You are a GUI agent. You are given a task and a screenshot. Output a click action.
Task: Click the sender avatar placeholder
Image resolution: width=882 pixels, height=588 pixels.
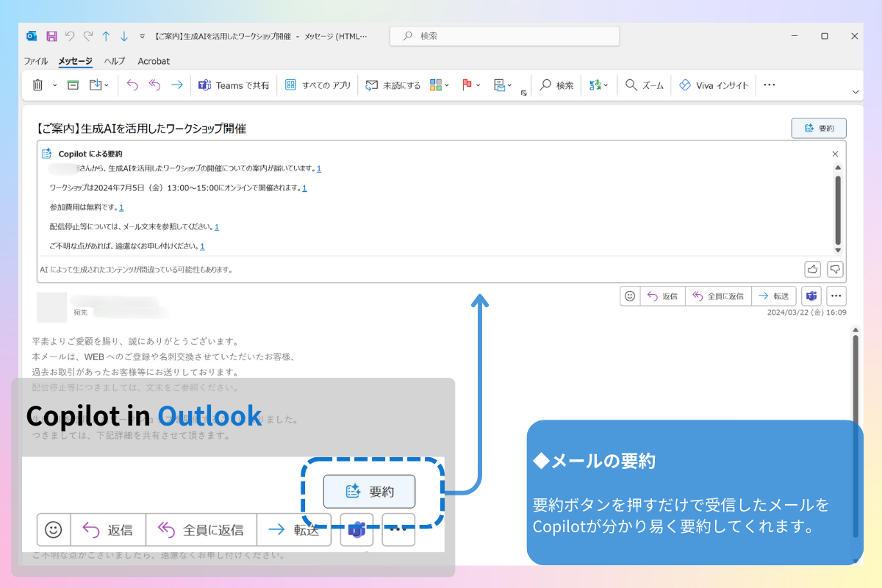51,307
